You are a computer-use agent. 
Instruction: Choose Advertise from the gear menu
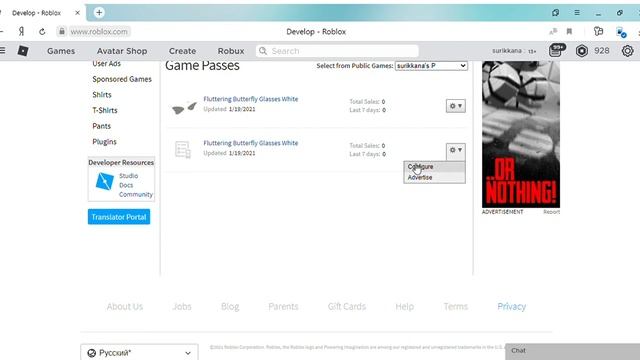pyautogui.click(x=434, y=178)
